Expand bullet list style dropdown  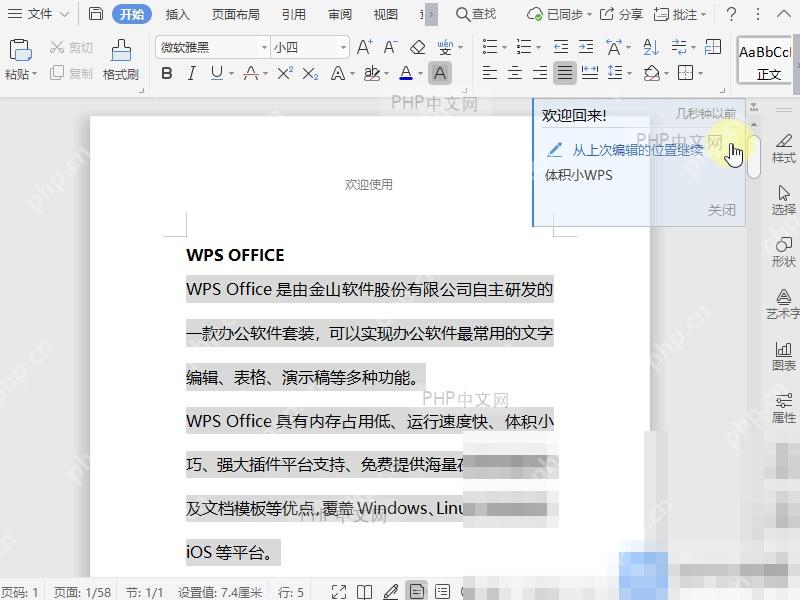(x=504, y=47)
